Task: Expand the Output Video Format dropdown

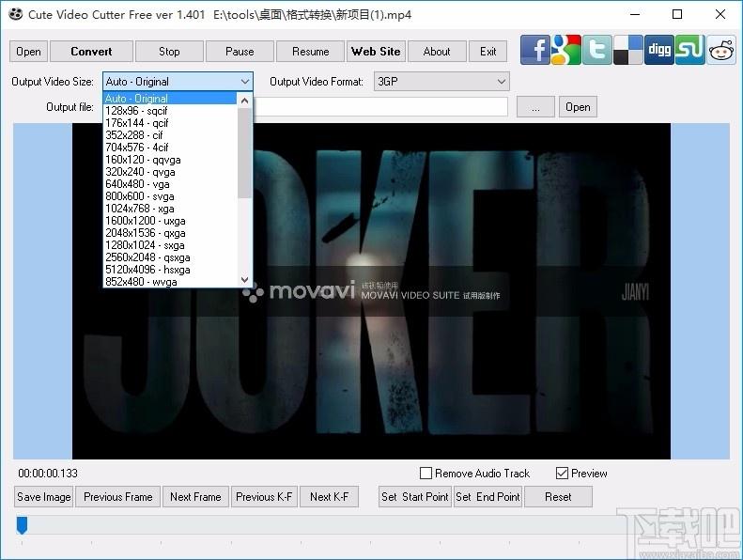Action: pos(441,82)
